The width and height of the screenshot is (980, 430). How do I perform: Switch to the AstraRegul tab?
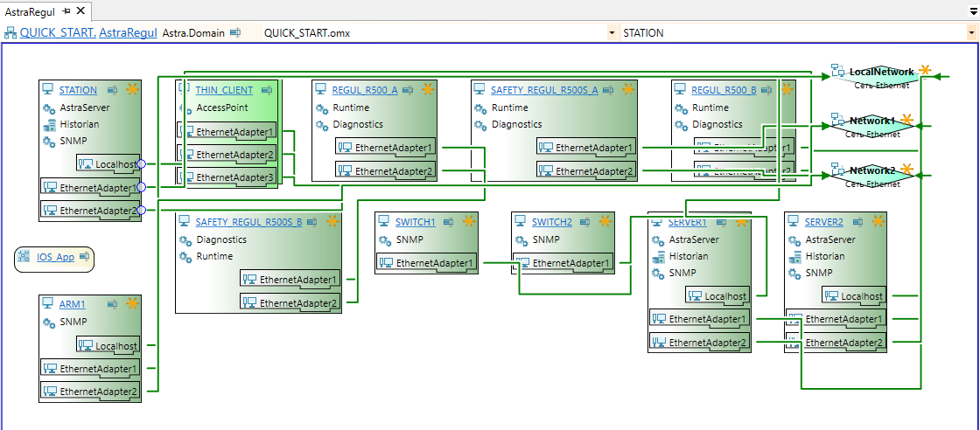[x=31, y=11]
